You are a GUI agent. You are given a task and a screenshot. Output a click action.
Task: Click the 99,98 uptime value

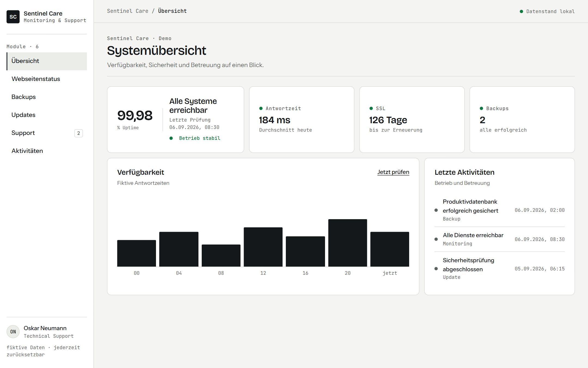click(135, 116)
